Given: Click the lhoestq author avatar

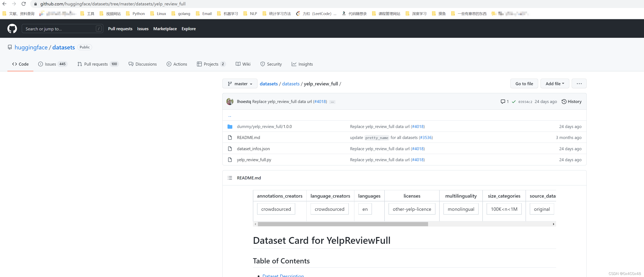Looking at the screenshot, I should [x=230, y=102].
